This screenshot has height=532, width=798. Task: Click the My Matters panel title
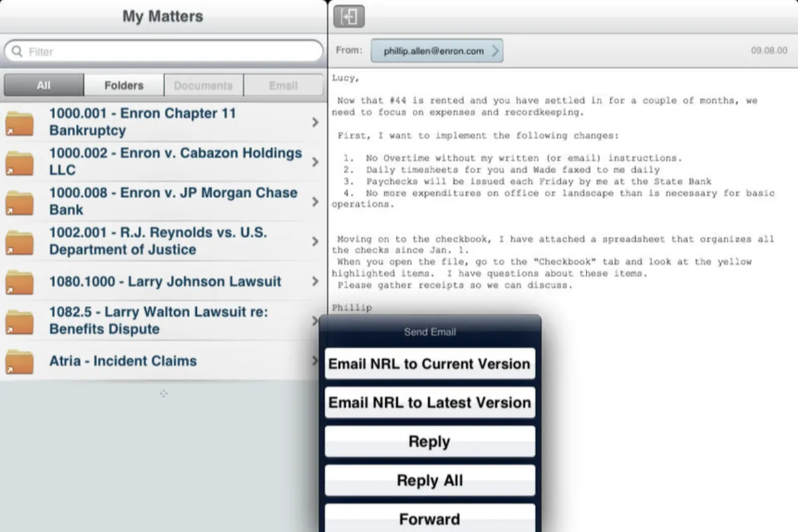coord(163,17)
